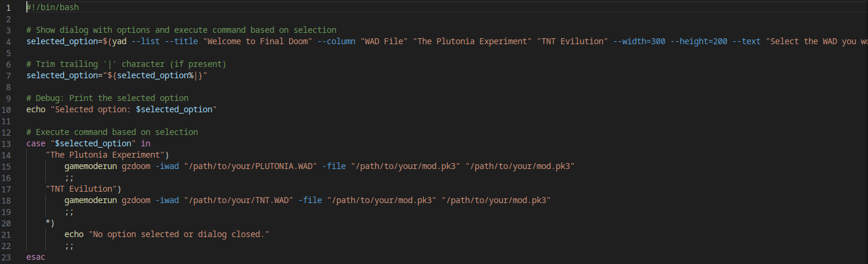Click the TNT.WAD path string
Viewport: 868px width, 264px height.
tap(238, 200)
